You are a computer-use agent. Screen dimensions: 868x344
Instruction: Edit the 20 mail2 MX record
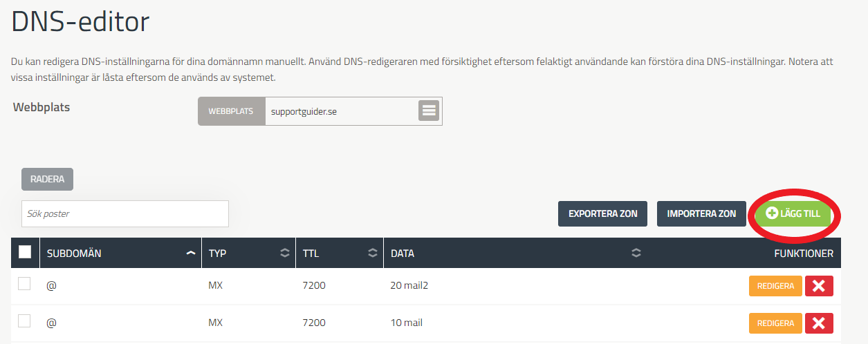click(x=775, y=286)
